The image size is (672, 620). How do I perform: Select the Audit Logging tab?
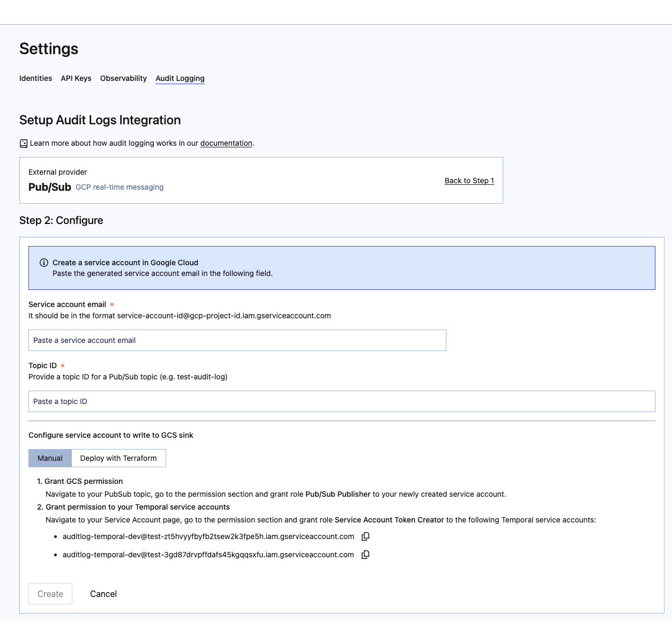pos(180,78)
